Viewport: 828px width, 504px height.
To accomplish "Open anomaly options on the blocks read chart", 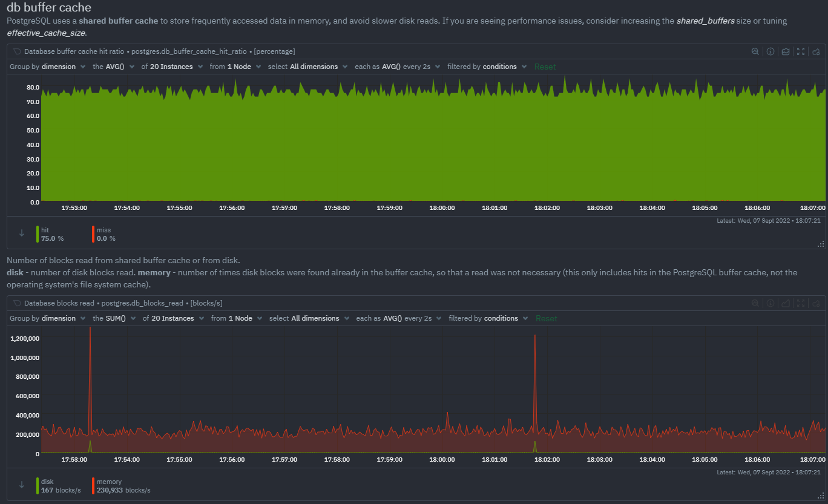I will [x=815, y=303].
